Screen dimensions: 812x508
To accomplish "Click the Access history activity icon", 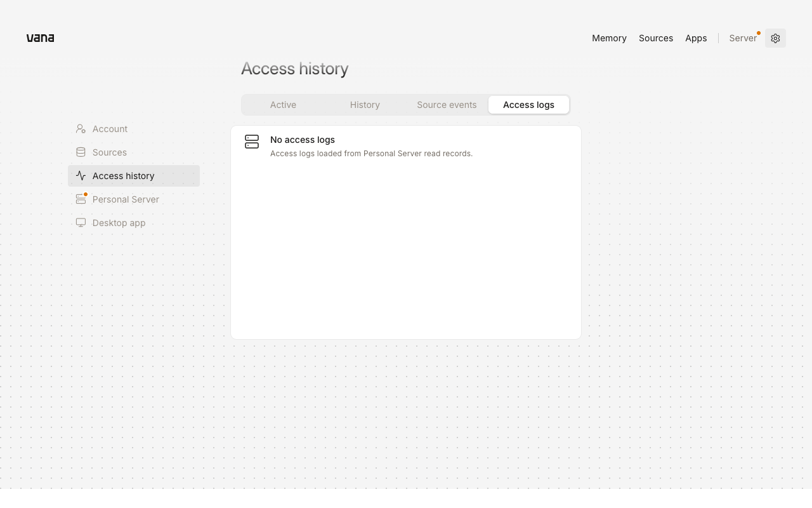I will [x=81, y=176].
